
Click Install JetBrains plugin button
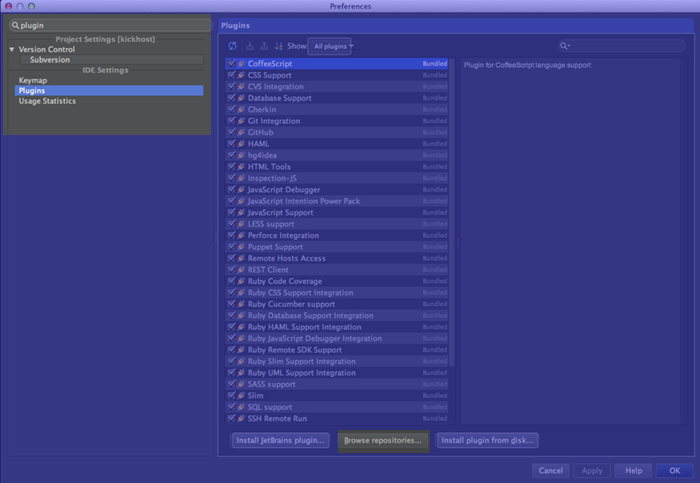pyautogui.click(x=280, y=440)
